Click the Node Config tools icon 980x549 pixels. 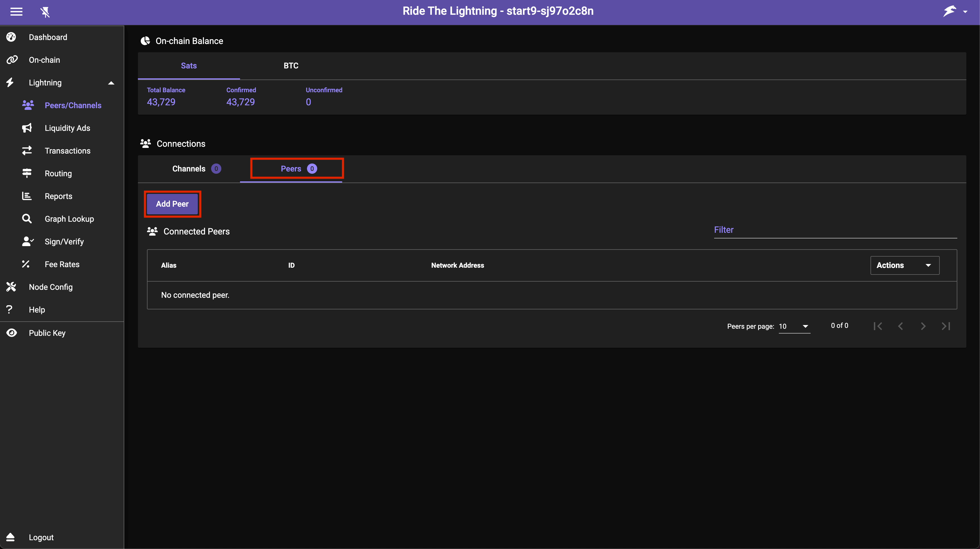tap(11, 287)
